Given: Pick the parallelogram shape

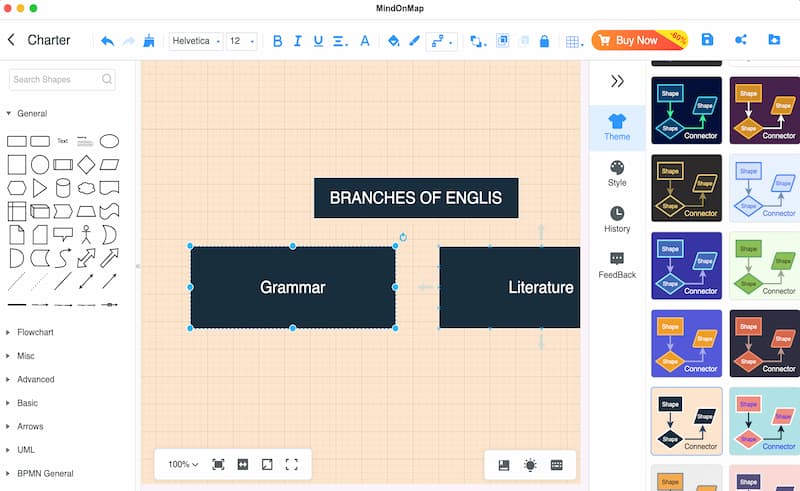Looking at the screenshot, I should tap(109, 164).
